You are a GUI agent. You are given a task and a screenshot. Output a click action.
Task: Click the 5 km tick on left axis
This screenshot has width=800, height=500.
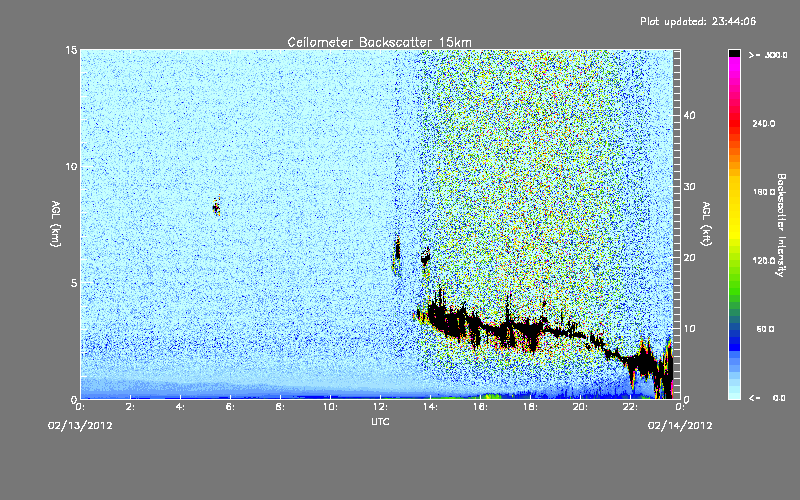pyautogui.click(x=74, y=283)
